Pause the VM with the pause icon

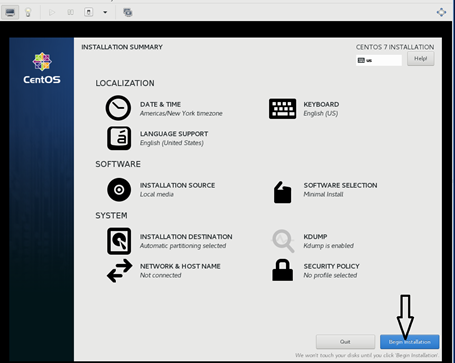coord(70,13)
